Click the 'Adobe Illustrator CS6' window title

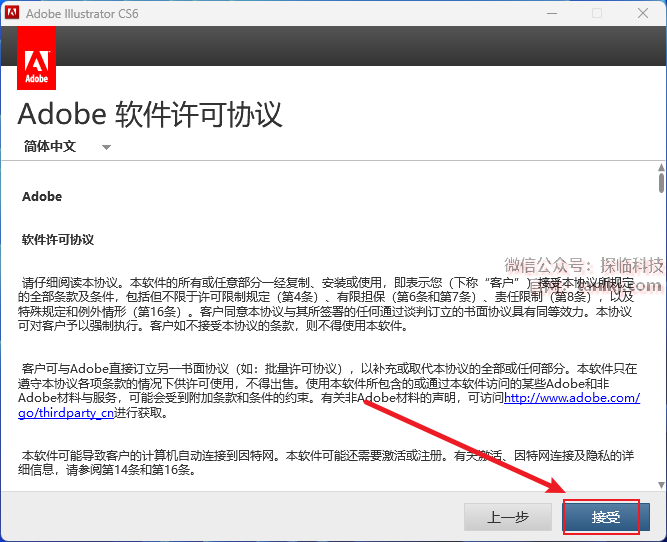(x=82, y=14)
